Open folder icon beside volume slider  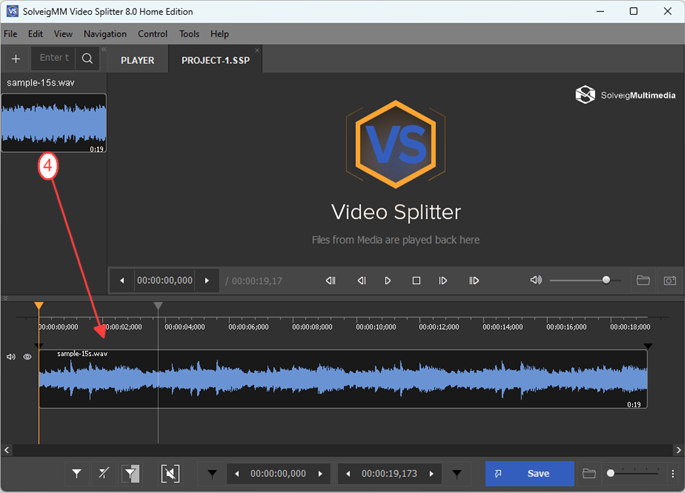(643, 280)
